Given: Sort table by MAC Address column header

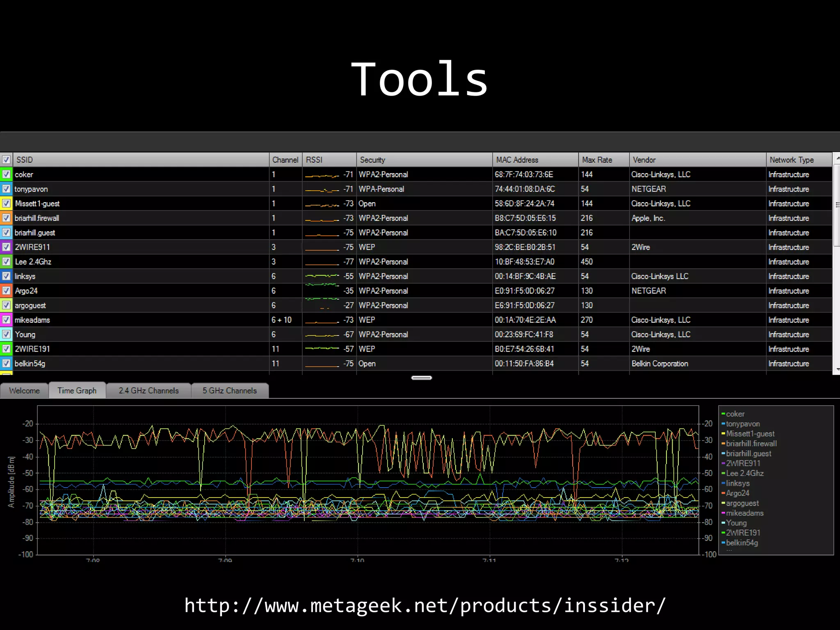Looking at the screenshot, I should tap(535, 160).
